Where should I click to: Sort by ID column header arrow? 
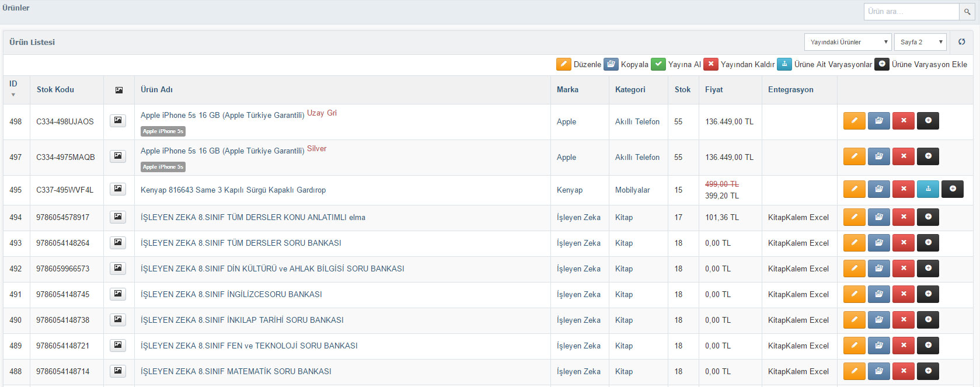pyautogui.click(x=13, y=95)
